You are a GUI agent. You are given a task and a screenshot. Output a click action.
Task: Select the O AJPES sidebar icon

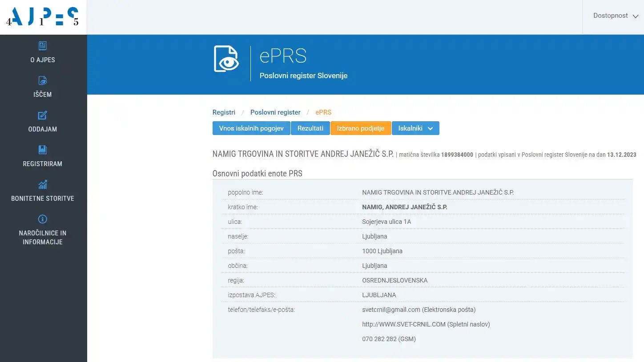coord(42,45)
